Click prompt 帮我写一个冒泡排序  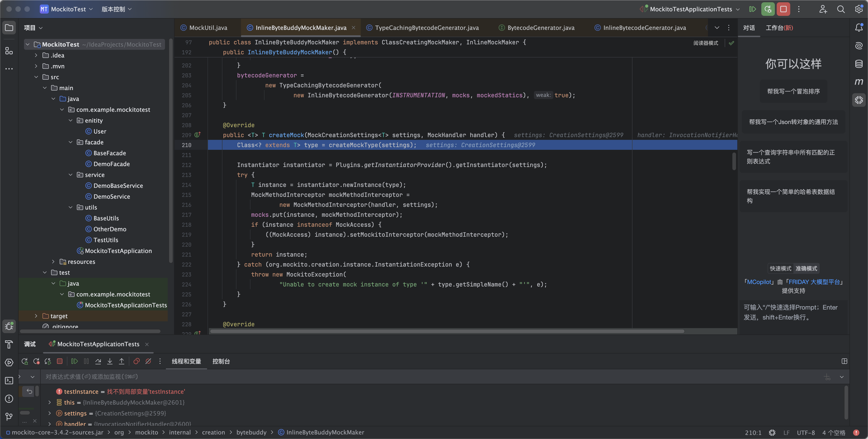point(793,91)
